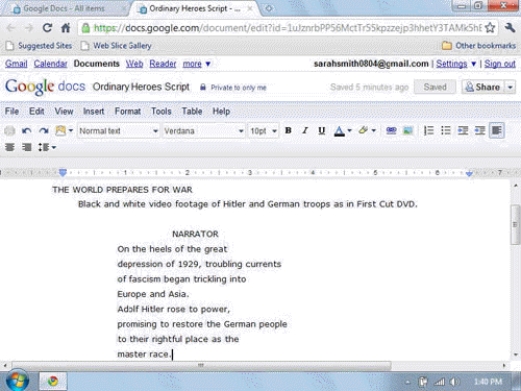Image resolution: width=521 pixels, height=391 pixels.
Task: Click the document title Ordinary Heroes Script
Action: point(141,87)
